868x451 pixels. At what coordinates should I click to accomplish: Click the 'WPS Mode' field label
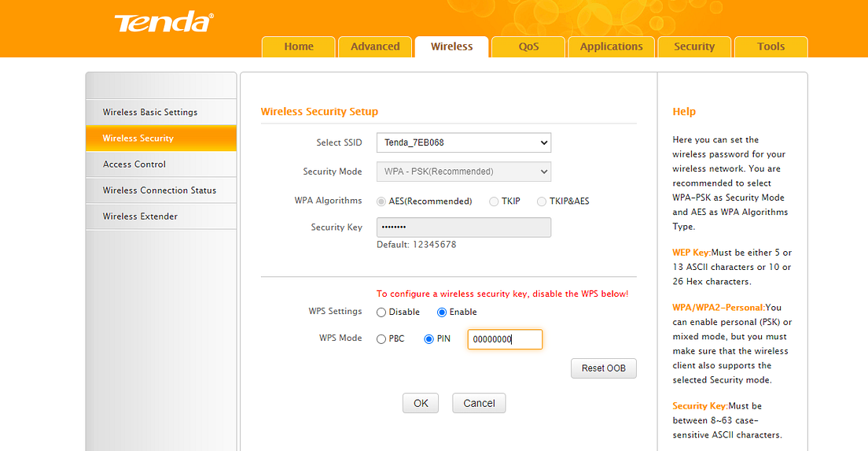(x=340, y=338)
